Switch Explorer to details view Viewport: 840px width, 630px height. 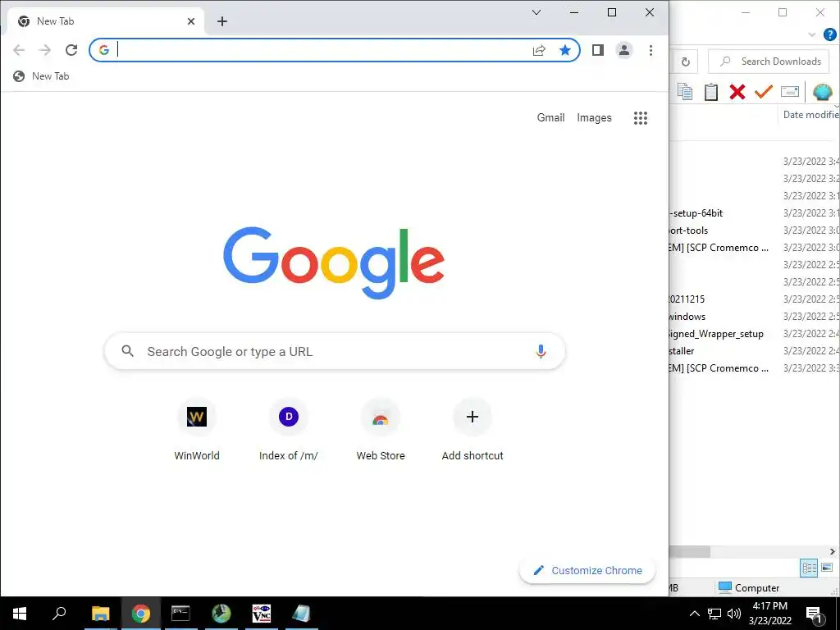pos(808,568)
